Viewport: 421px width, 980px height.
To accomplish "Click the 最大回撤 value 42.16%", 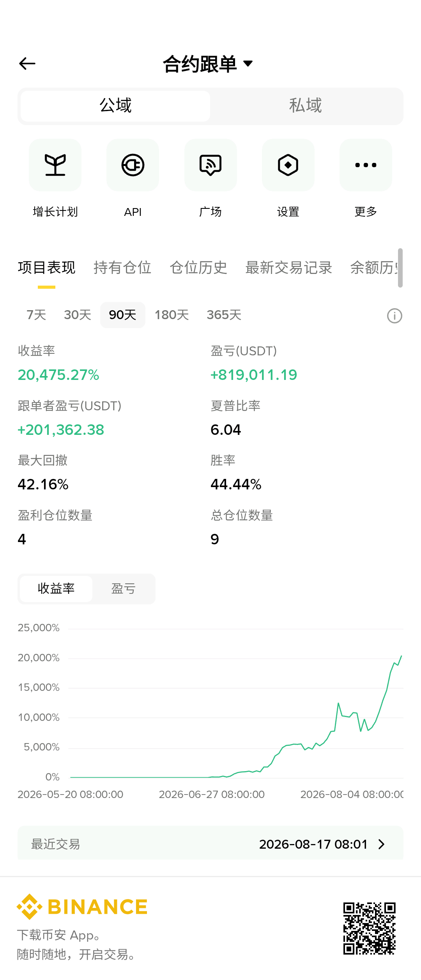I will point(43,484).
